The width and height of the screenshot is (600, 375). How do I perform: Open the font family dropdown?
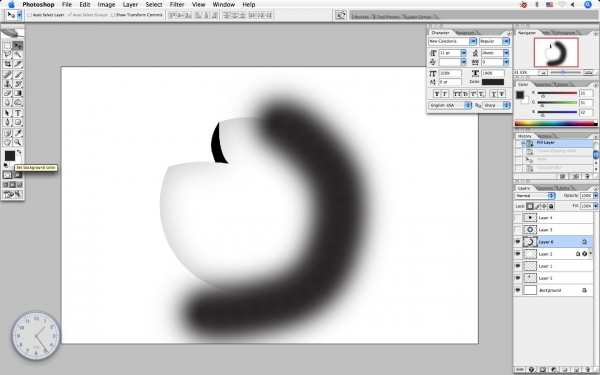pyautogui.click(x=473, y=41)
